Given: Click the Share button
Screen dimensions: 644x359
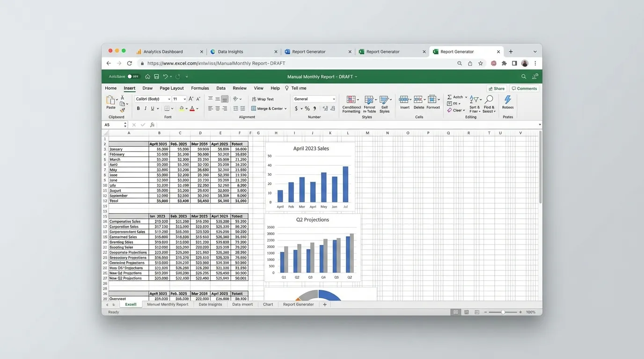Looking at the screenshot, I should 497,88.
